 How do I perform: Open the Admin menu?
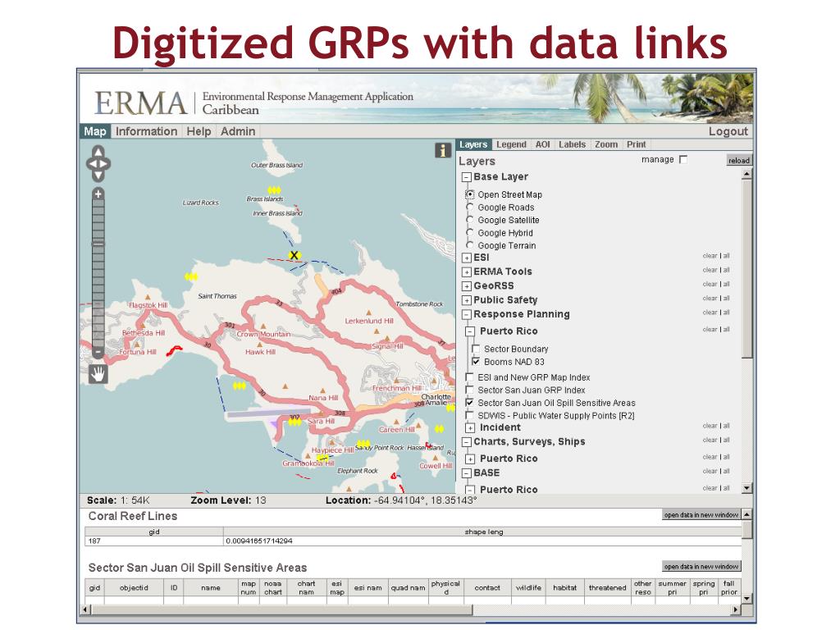click(x=238, y=131)
